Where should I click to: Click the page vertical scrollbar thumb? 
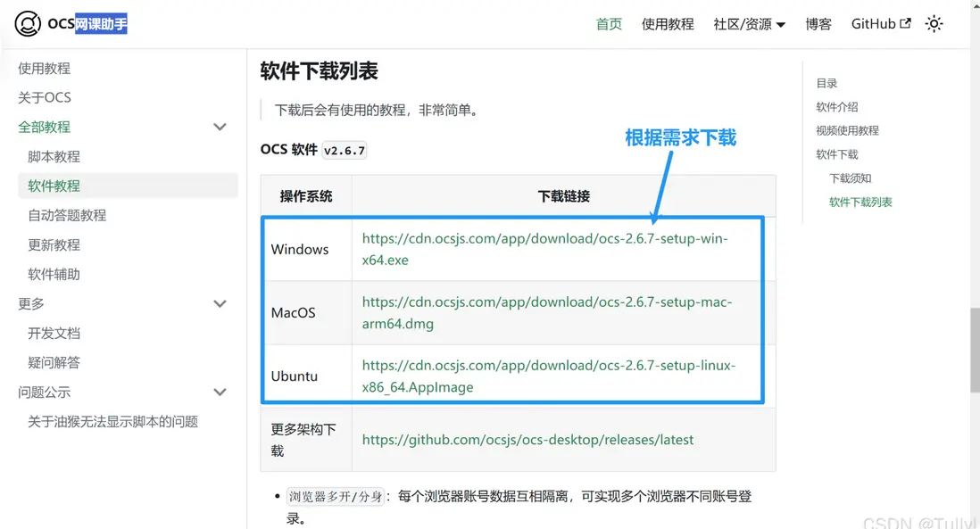click(x=975, y=350)
